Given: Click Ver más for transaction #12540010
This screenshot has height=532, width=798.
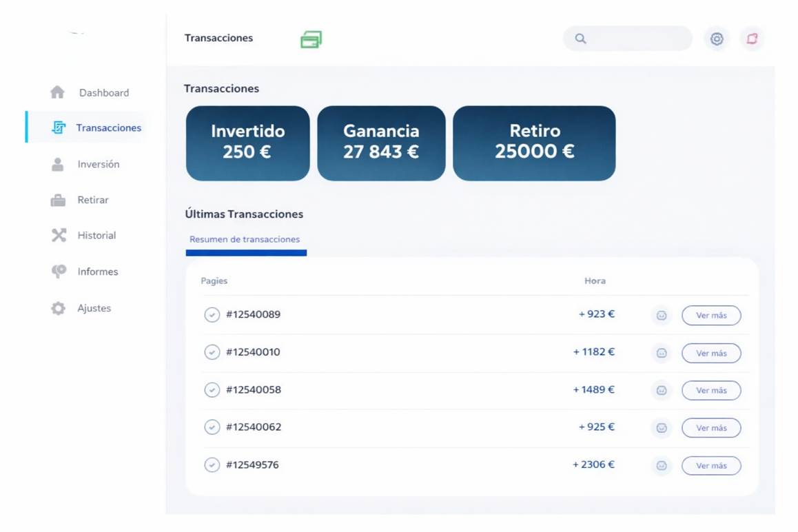Looking at the screenshot, I should pyautogui.click(x=711, y=353).
